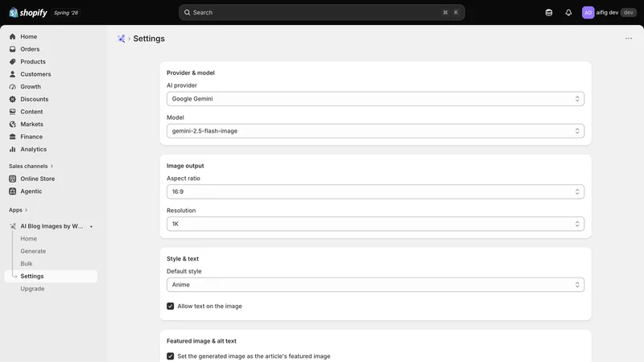Click the Products tag icon
This screenshot has width=644, height=362.
click(x=12, y=62)
